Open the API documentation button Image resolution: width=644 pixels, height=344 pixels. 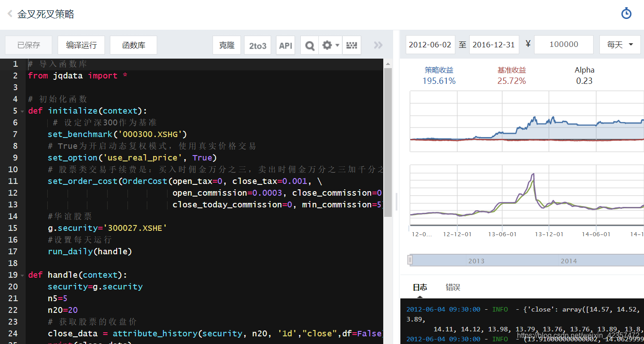click(x=286, y=45)
